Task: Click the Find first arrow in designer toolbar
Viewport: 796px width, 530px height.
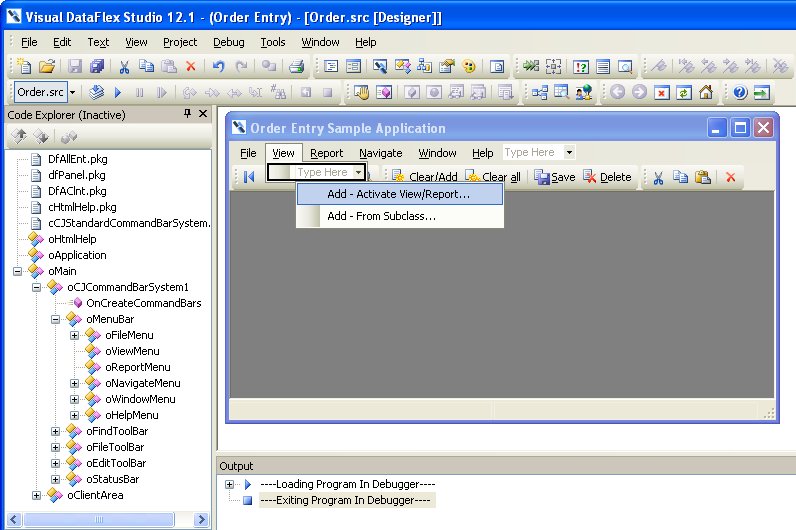Action: 249,177
